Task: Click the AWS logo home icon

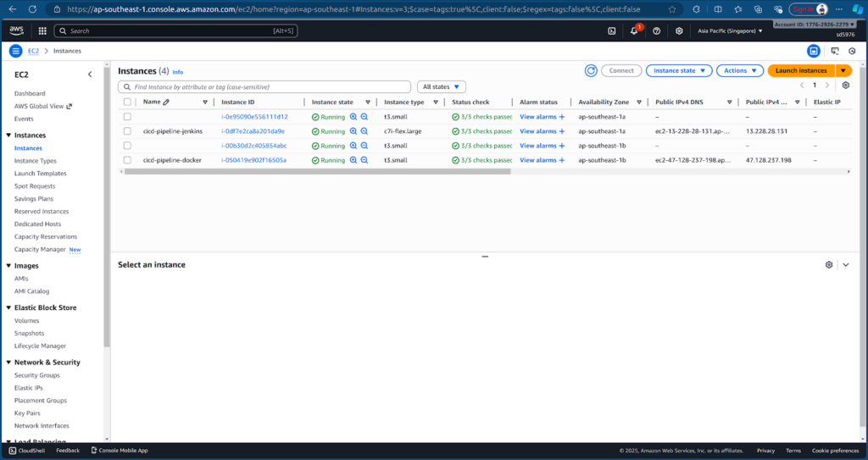Action: (x=17, y=30)
